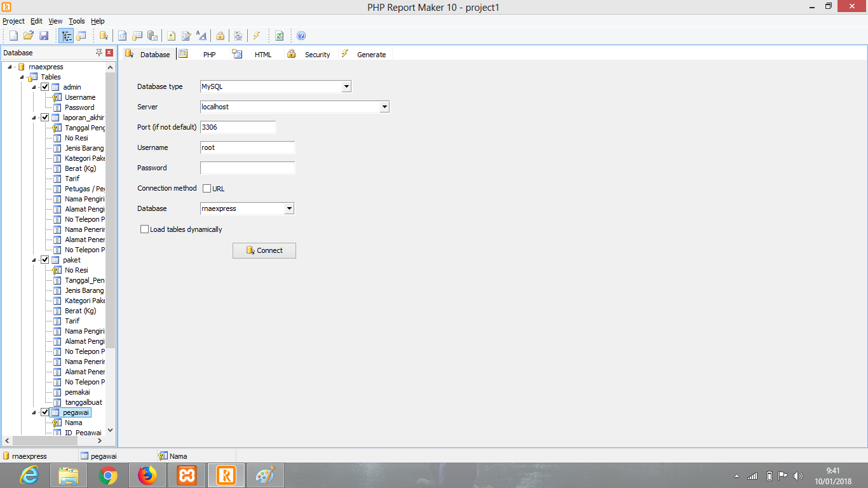
Task: Click the New Project toolbar icon
Action: (x=13, y=36)
